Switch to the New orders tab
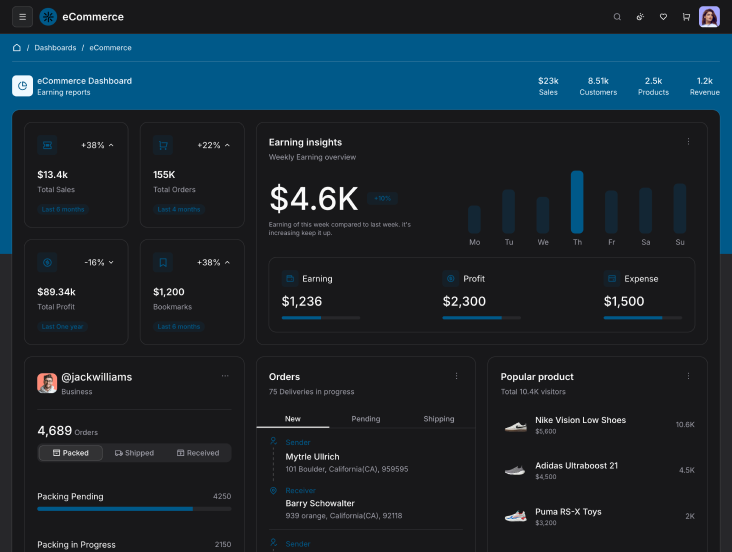 pos(293,419)
